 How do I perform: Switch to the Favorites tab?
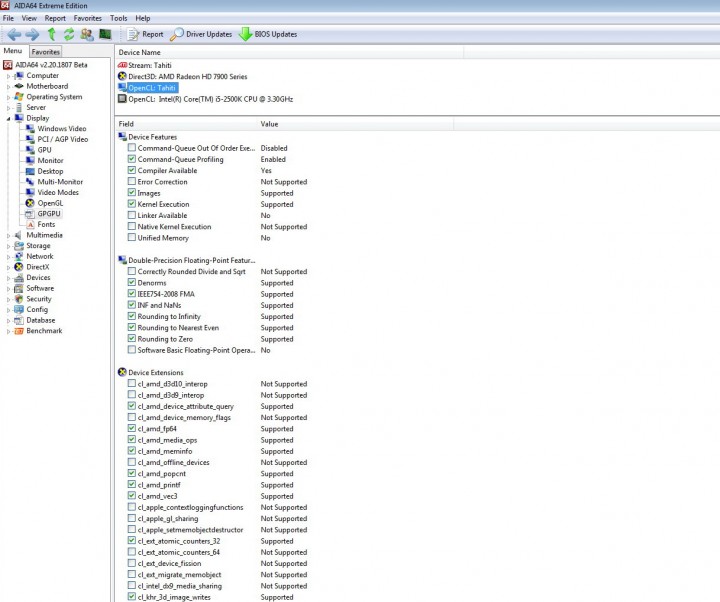(x=45, y=52)
